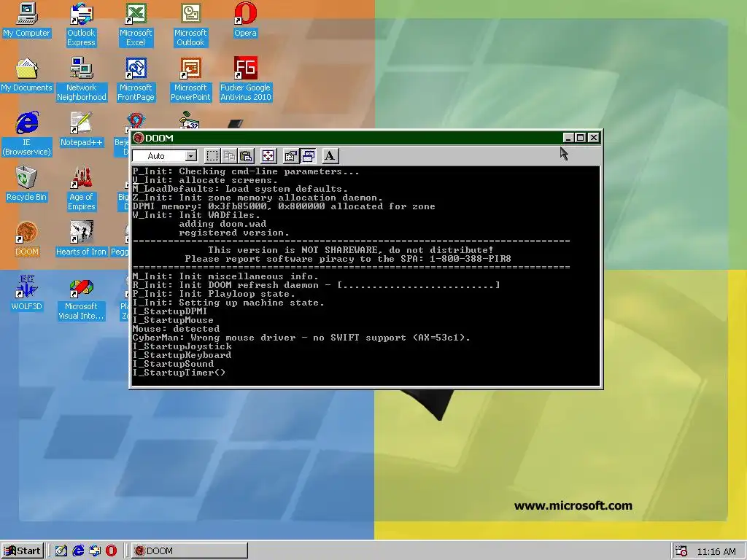Click the 'I_StartupTimer()' console line

coord(179,373)
